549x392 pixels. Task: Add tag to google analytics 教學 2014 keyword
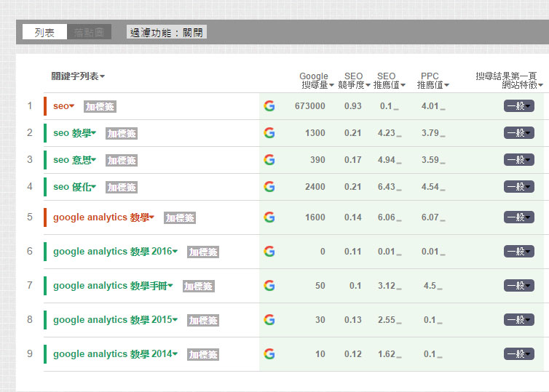(x=203, y=355)
